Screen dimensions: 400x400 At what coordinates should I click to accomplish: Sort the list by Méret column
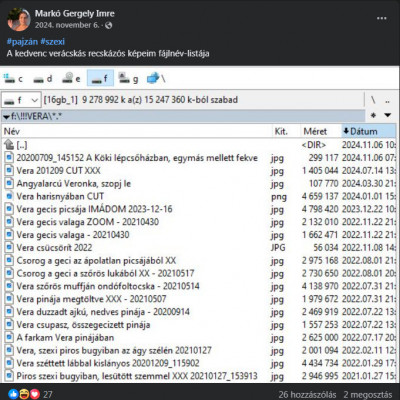point(321,131)
